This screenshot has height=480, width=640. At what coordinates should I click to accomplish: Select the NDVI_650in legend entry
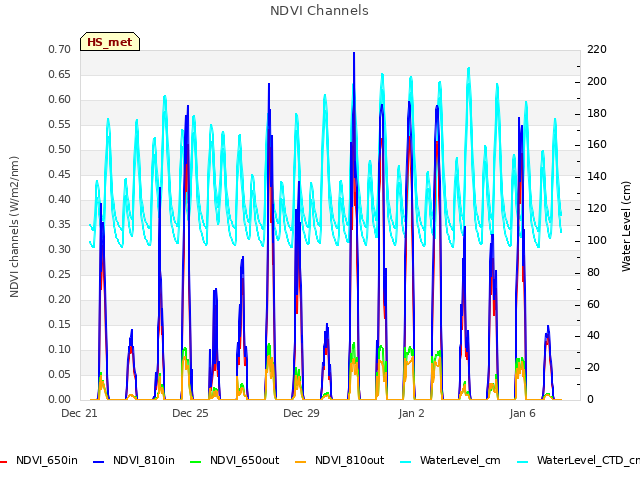coord(39,460)
